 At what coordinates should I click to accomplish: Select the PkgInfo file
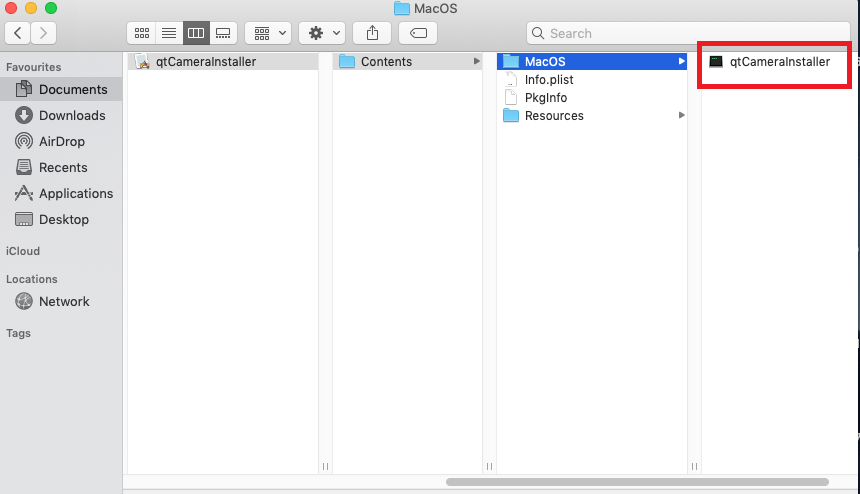(592, 98)
